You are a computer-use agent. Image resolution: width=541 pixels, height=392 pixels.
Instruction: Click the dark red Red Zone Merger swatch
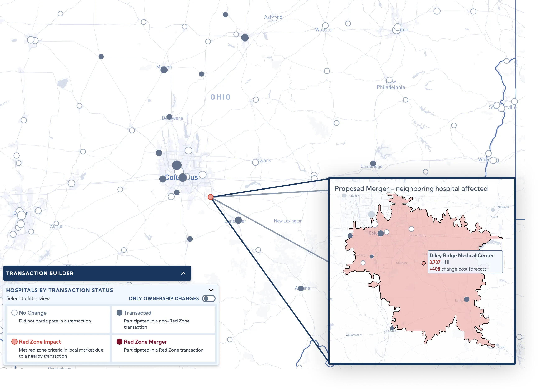(x=119, y=342)
